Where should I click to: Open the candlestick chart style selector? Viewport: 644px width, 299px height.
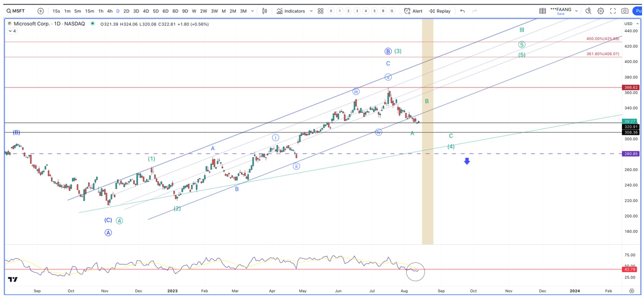(x=264, y=11)
